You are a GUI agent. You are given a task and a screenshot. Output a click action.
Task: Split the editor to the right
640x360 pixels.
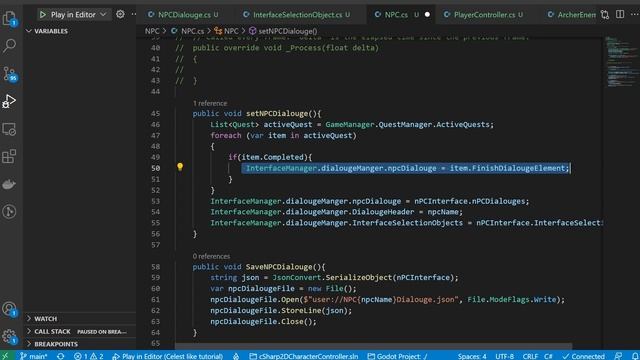620,14
